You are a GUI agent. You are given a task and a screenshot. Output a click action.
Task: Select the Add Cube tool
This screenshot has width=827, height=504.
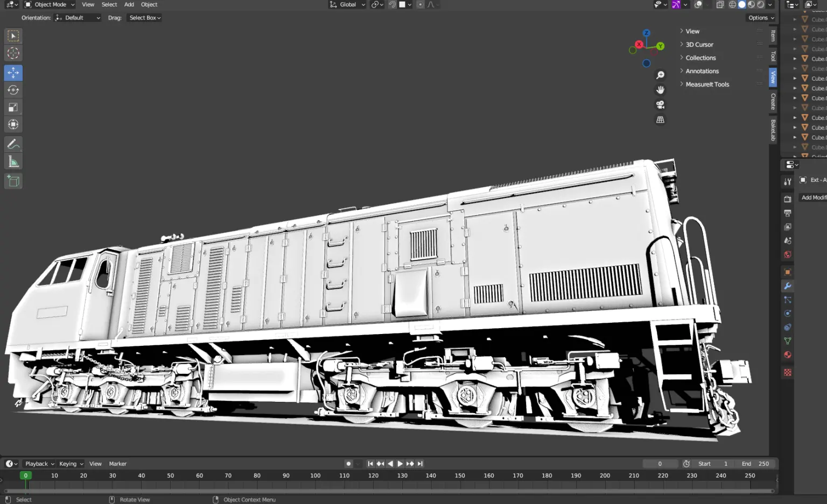pos(13,181)
